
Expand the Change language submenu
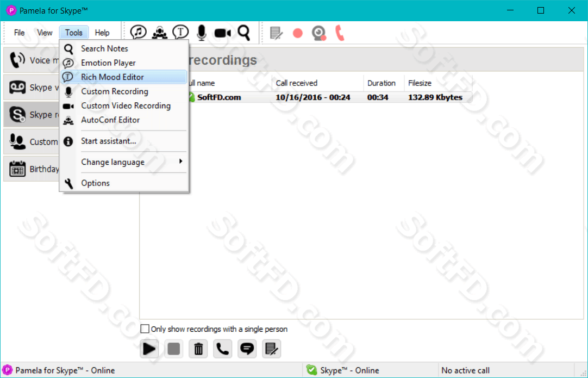[124, 162]
